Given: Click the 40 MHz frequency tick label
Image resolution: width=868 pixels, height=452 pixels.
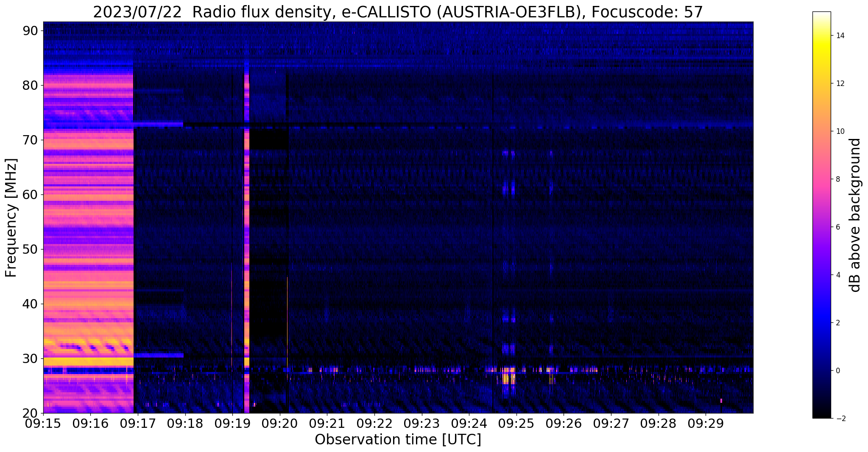Looking at the screenshot, I should (x=31, y=304).
